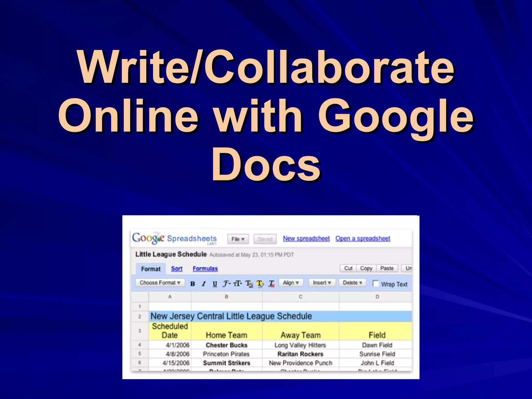Screen dimensions: 532x399
Task: Select row 4 header
Action: 140,345
